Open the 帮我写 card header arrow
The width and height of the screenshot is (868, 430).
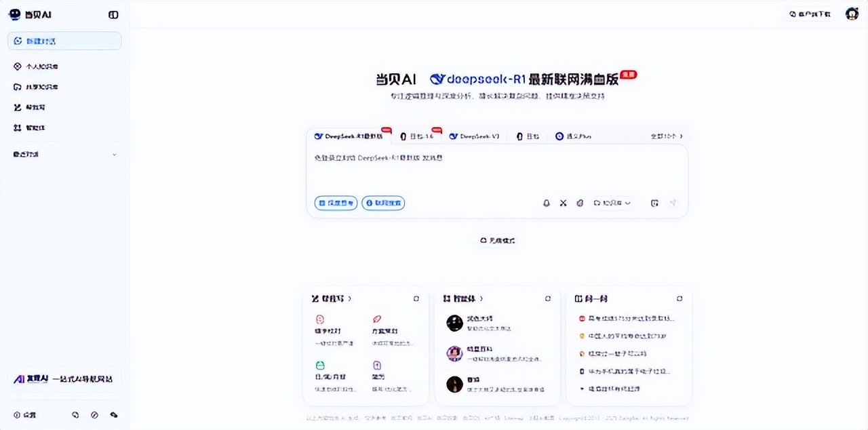(350, 298)
